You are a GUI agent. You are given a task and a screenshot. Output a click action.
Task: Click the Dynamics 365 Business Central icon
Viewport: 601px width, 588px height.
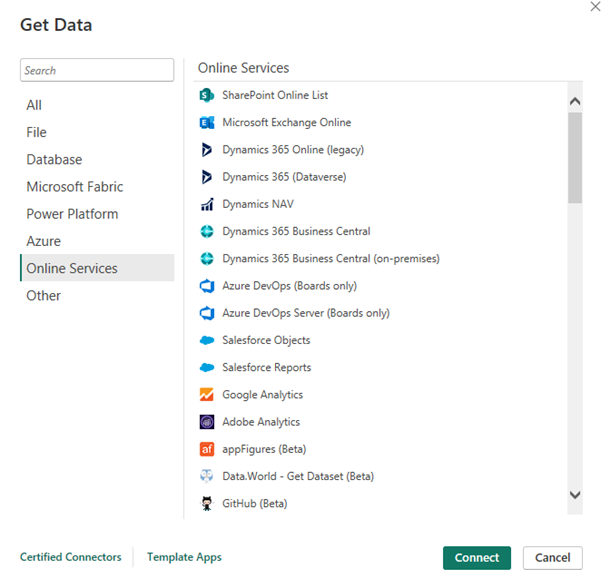tap(207, 231)
